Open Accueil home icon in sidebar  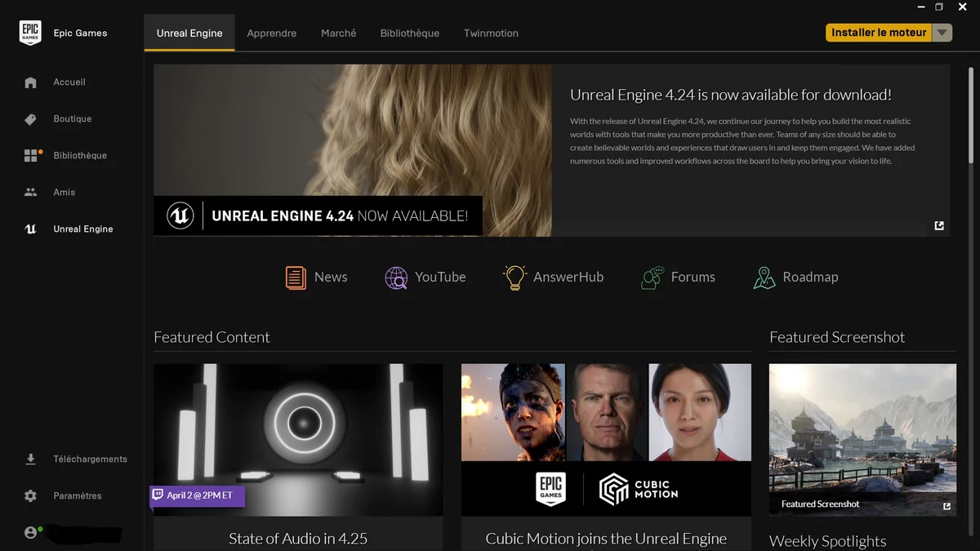pos(30,82)
